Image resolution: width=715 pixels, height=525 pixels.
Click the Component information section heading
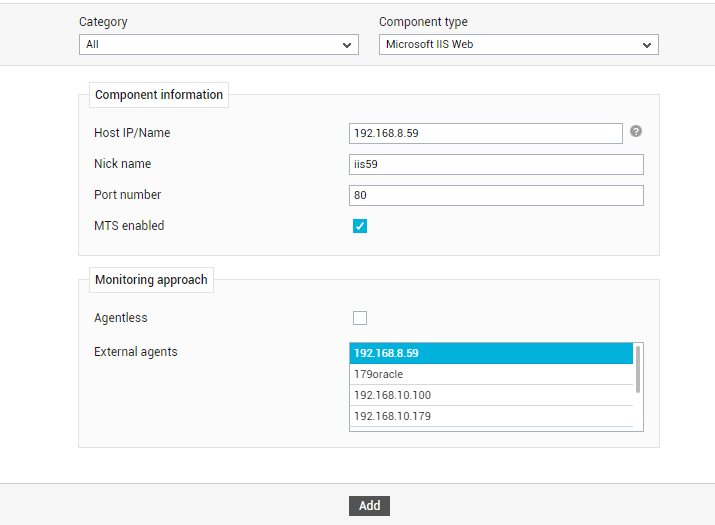click(x=159, y=95)
